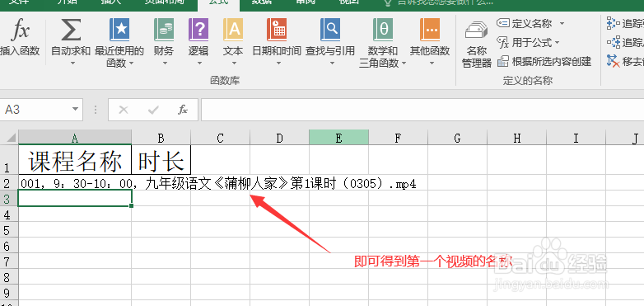Select row 9 header
Viewport: 644px width, 306px height.
8,292
